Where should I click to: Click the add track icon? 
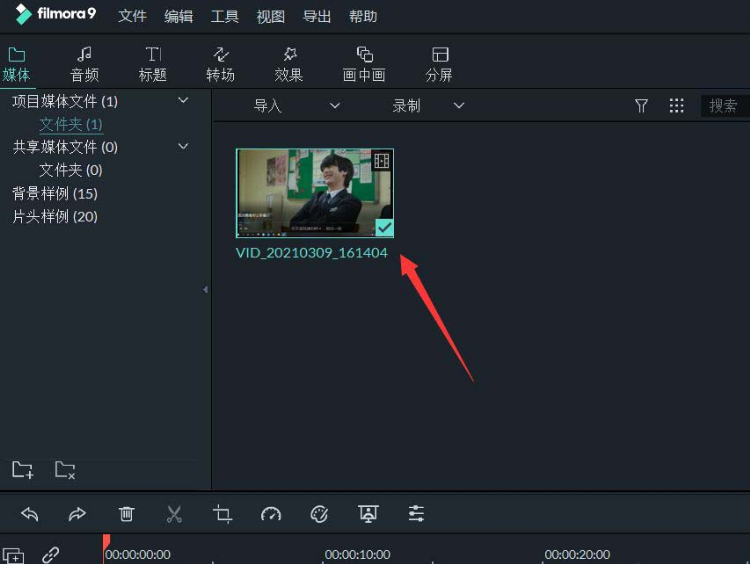(x=13, y=555)
